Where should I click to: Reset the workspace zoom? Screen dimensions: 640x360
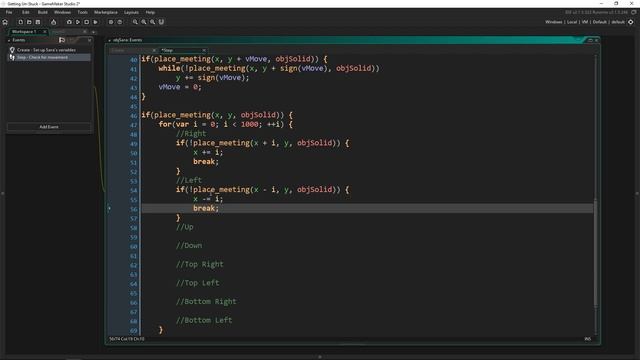point(144,22)
